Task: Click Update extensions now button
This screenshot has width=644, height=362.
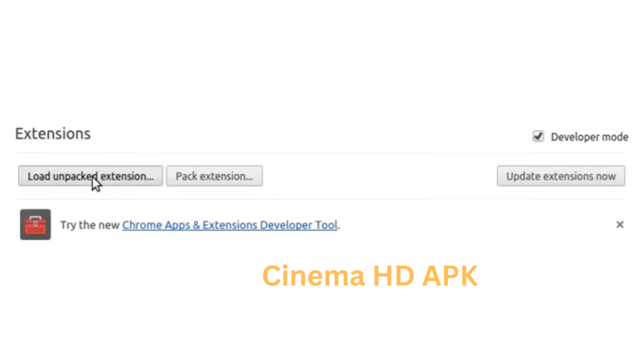Action: pos(561,176)
